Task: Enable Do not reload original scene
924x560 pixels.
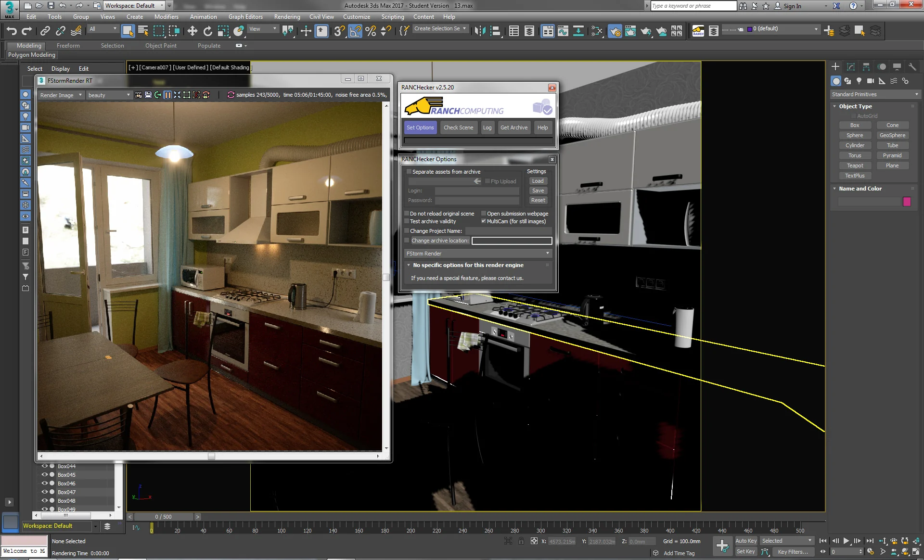Action: click(x=407, y=214)
